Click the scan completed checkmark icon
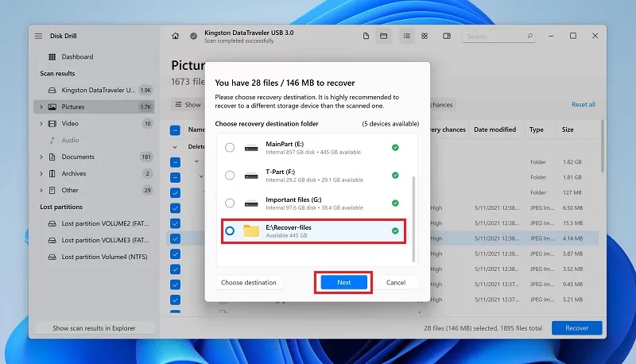 [x=193, y=36]
